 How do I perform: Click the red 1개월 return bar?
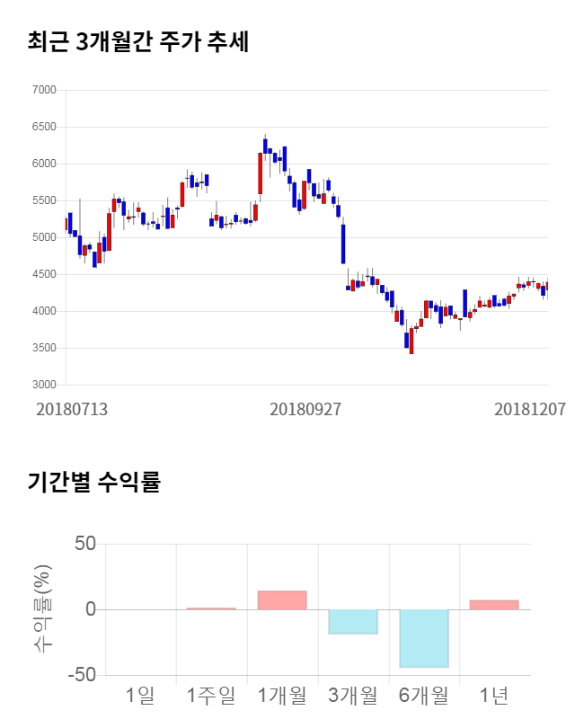(x=282, y=600)
